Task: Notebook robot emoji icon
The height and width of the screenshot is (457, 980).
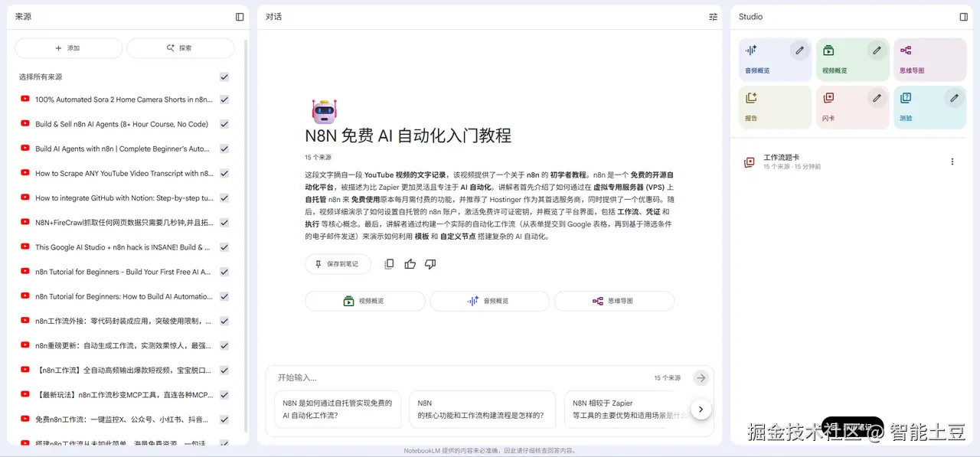Action: 324,112
